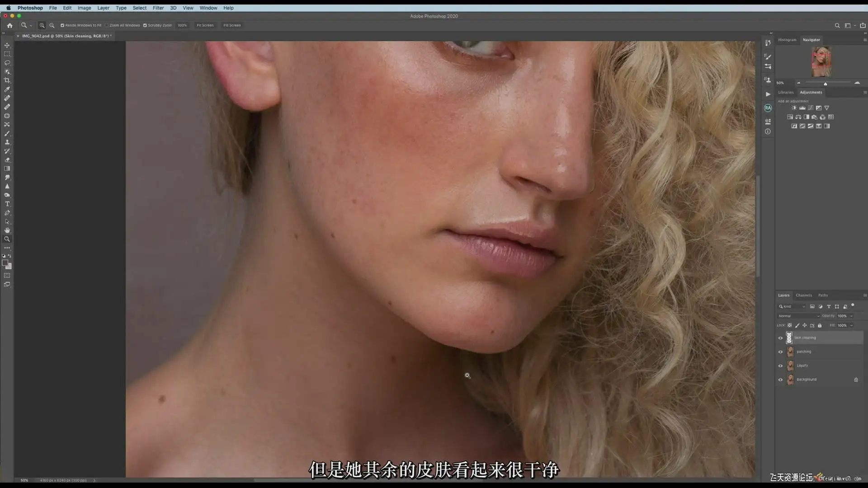This screenshot has height=488, width=868.
Task: Filter layers by pixel layers
Action: 812,306
